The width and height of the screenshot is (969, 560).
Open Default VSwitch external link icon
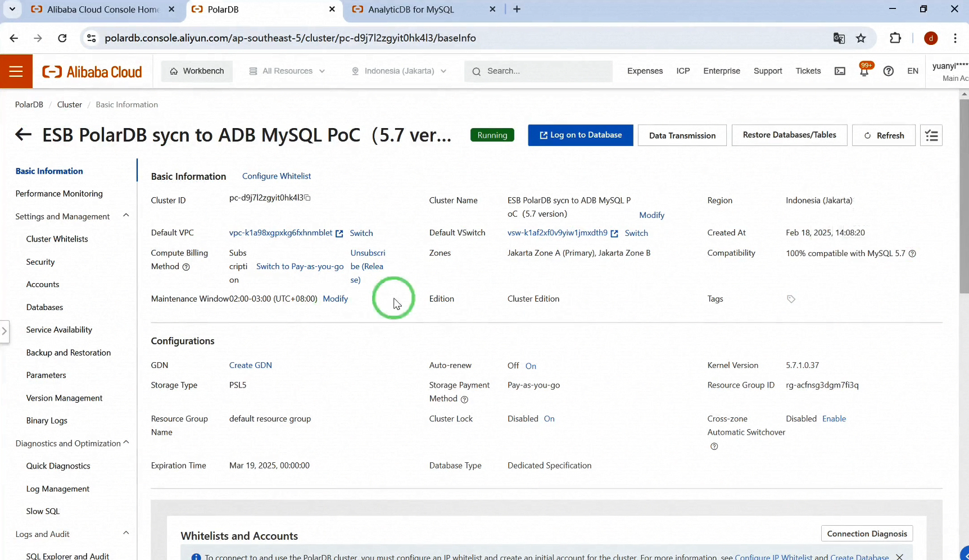614,234
